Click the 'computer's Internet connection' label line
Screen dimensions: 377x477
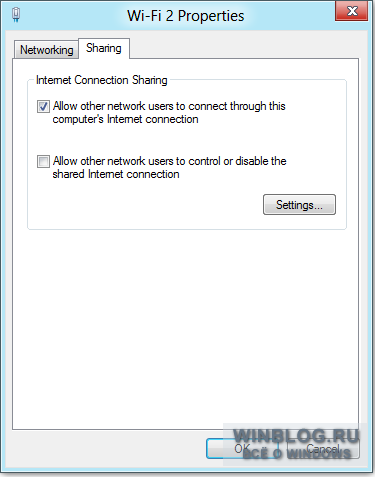coord(125,119)
